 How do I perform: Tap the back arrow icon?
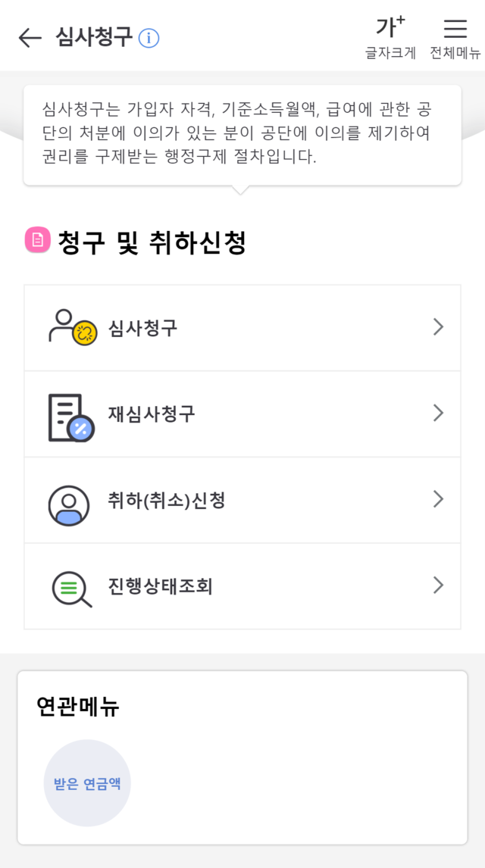30,37
